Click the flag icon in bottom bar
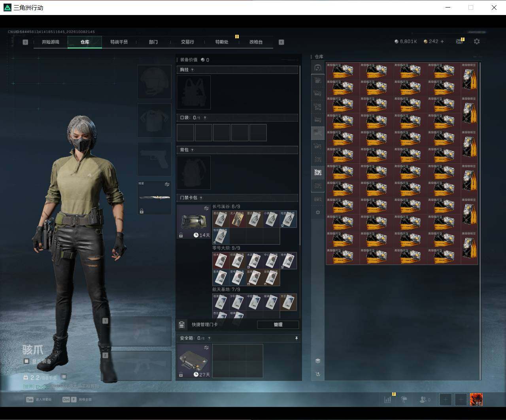506x420 pixels. click(404, 399)
